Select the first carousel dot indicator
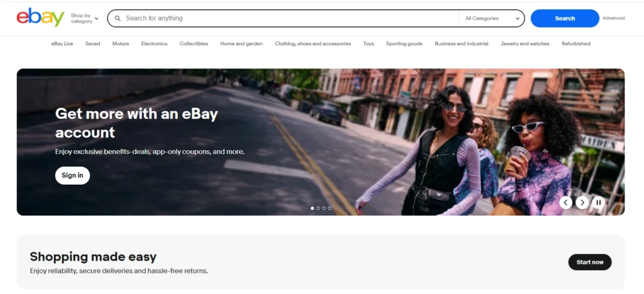Screen dimensions: 644x294 coord(312,209)
